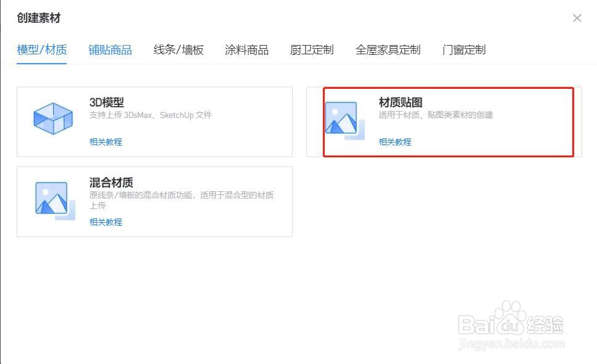Choose the 材质贴图 card title
This screenshot has height=364, width=597.
click(400, 102)
